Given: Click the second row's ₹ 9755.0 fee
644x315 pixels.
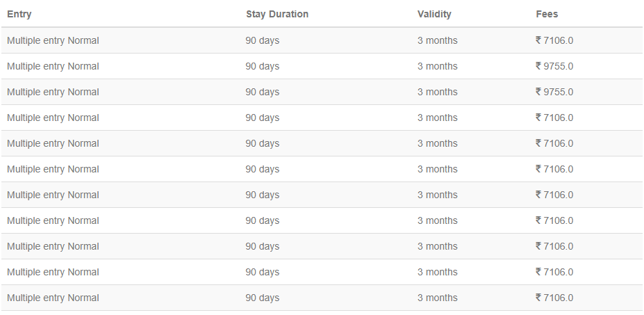Looking at the screenshot, I should 554,66.
